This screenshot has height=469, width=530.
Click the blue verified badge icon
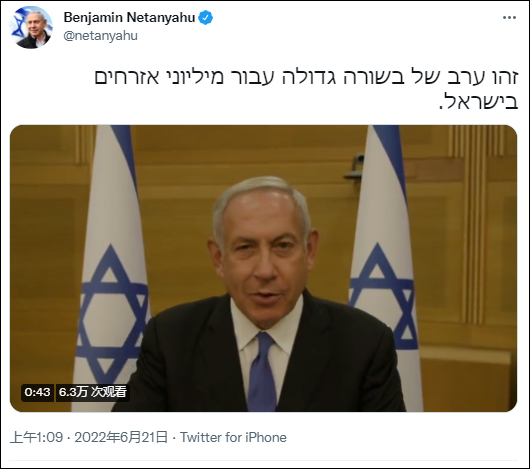click(205, 18)
